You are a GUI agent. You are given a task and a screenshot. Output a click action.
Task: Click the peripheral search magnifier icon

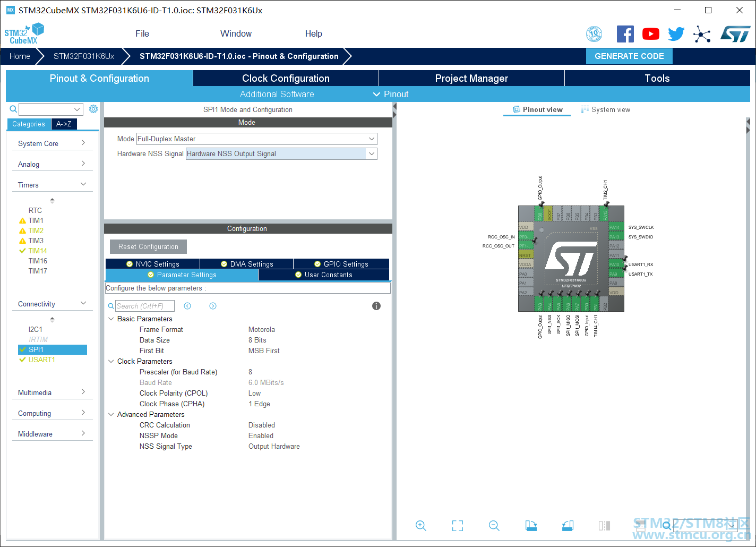click(14, 109)
